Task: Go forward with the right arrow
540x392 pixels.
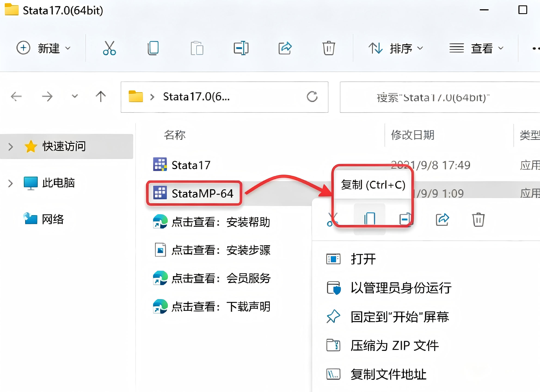Action: click(47, 96)
